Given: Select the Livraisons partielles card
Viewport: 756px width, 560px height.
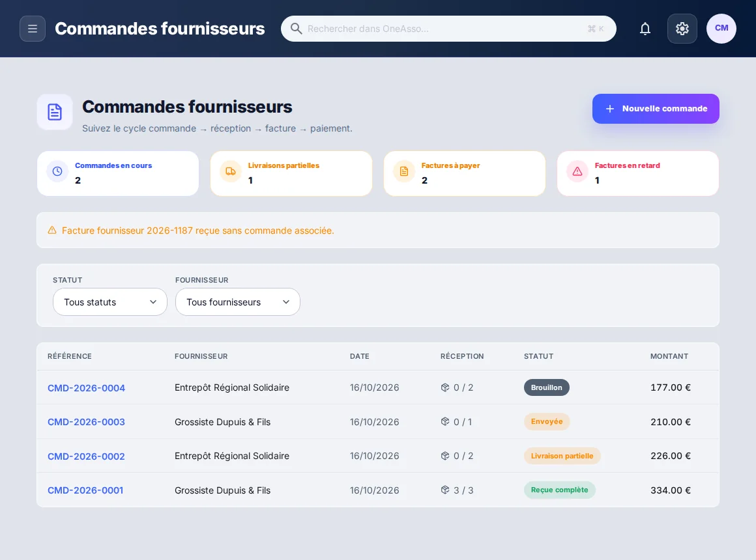Looking at the screenshot, I should point(291,173).
